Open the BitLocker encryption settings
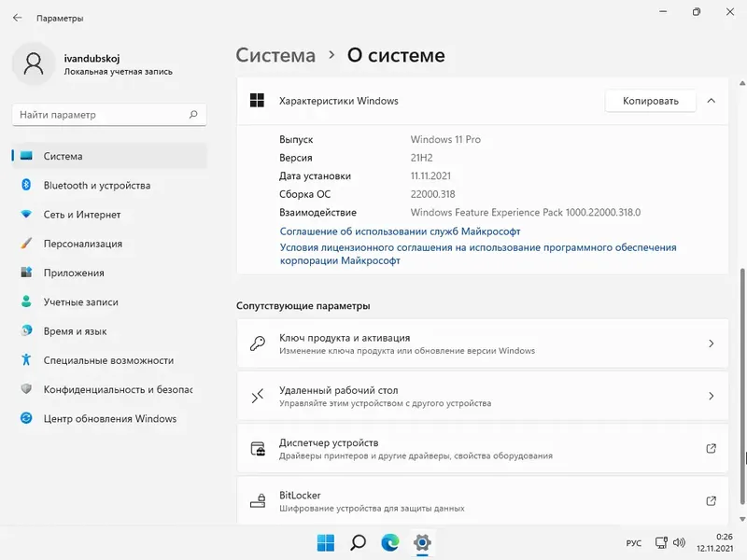The width and height of the screenshot is (747, 560). click(482, 501)
